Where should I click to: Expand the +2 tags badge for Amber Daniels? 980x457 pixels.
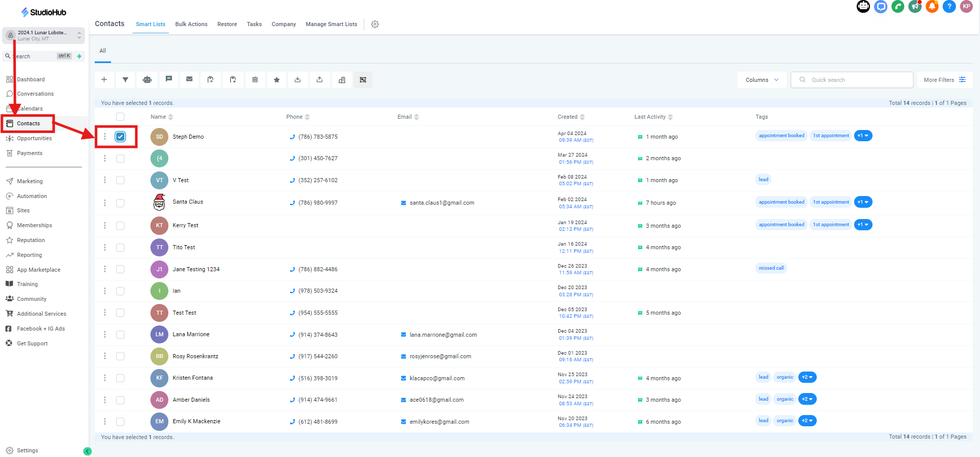pyautogui.click(x=807, y=399)
